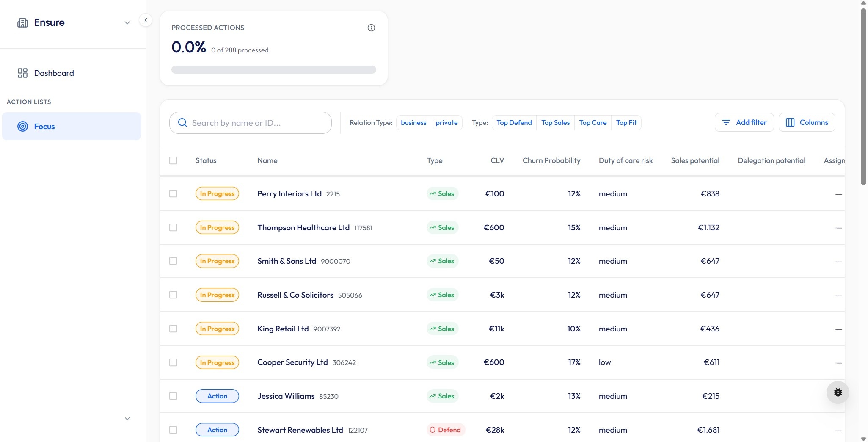Image resolution: width=868 pixels, height=442 pixels.
Task: Click the Sales badge for Perry Interiors Ltd
Action: [442, 194]
